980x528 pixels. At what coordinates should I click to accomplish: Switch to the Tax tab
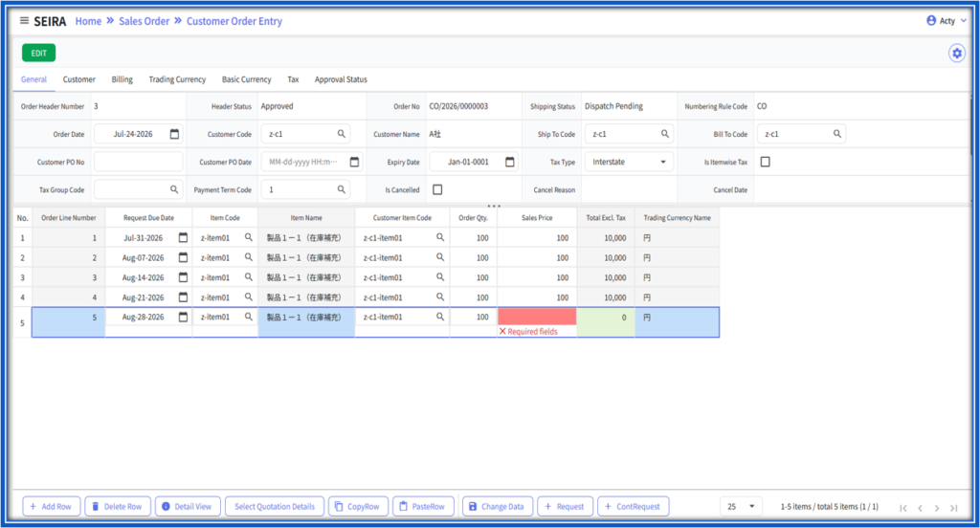coord(293,79)
